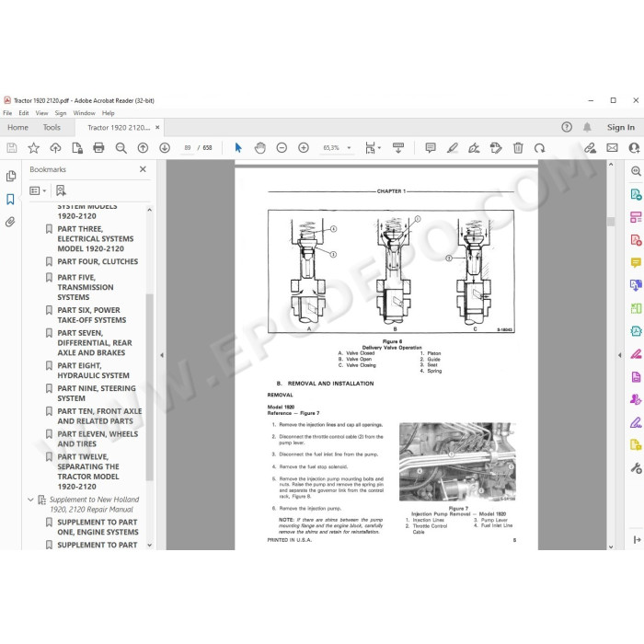The height and width of the screenshot is (644, 644).
Task: Add a sticky note comment
Action: pos(431,148)
